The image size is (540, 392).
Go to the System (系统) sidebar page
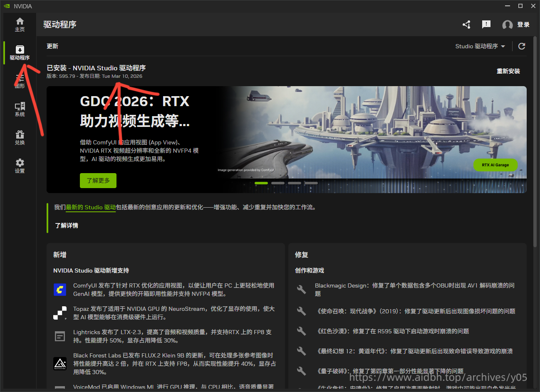(20, 109)
